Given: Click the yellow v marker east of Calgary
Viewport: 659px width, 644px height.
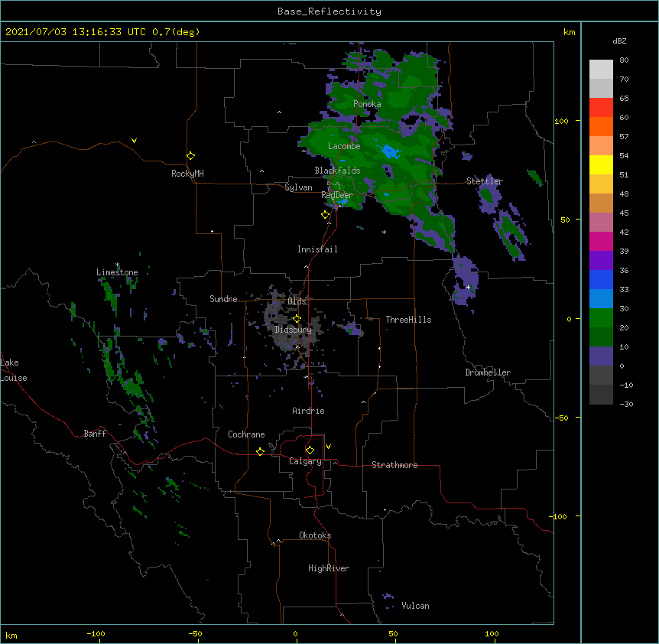Looking at the screenshot, I should [328, 447].
